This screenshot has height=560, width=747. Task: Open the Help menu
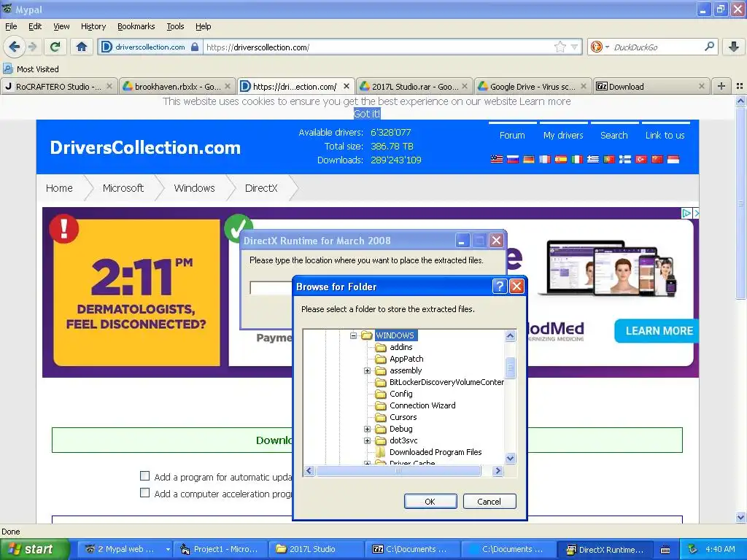tap(204, 26)
